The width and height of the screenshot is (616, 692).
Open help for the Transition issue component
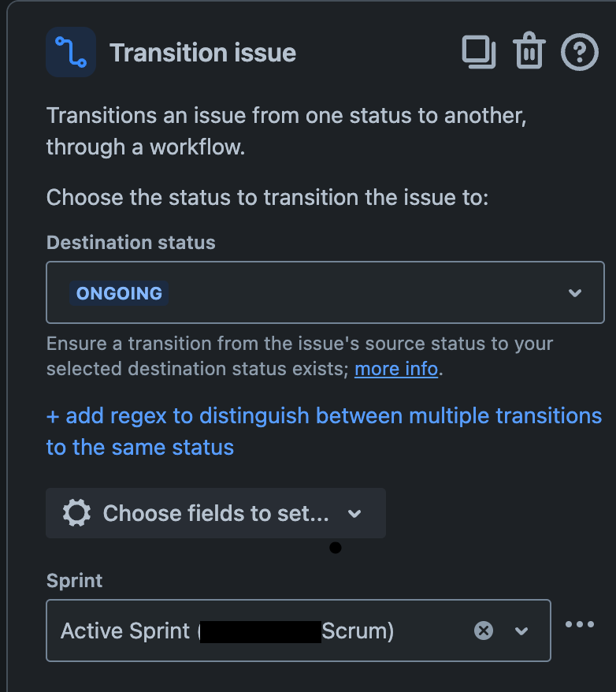pyautogui.click(x=579, y=52)
